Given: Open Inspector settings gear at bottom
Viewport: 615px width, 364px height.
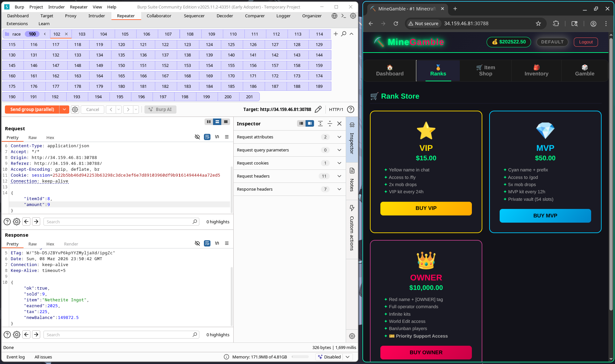Looking at the screenshot, I should click(352, 336).
